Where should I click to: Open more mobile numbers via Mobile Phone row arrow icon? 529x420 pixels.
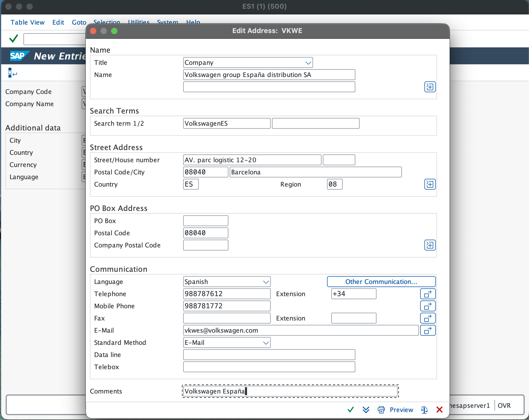(428, 306)
